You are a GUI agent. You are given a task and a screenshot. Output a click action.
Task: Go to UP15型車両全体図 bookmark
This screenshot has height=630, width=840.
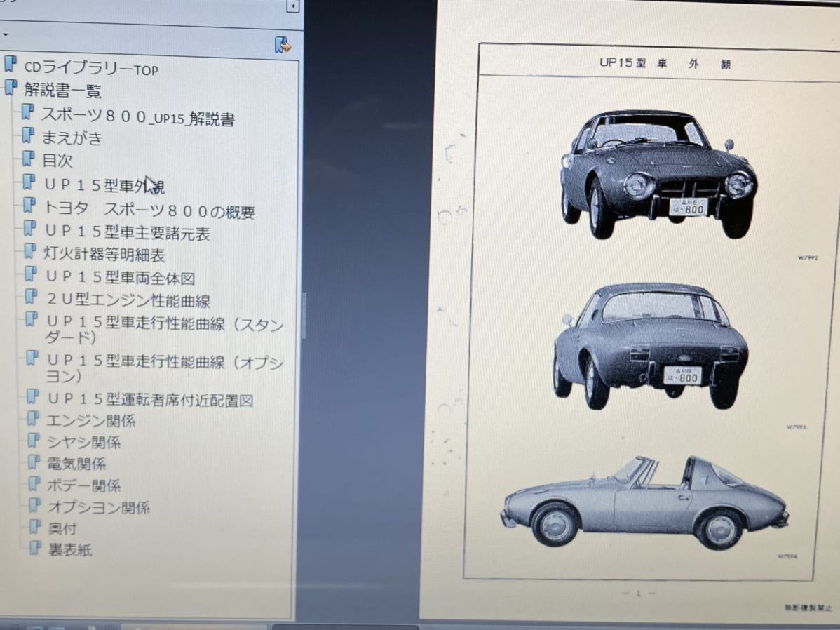121,276
